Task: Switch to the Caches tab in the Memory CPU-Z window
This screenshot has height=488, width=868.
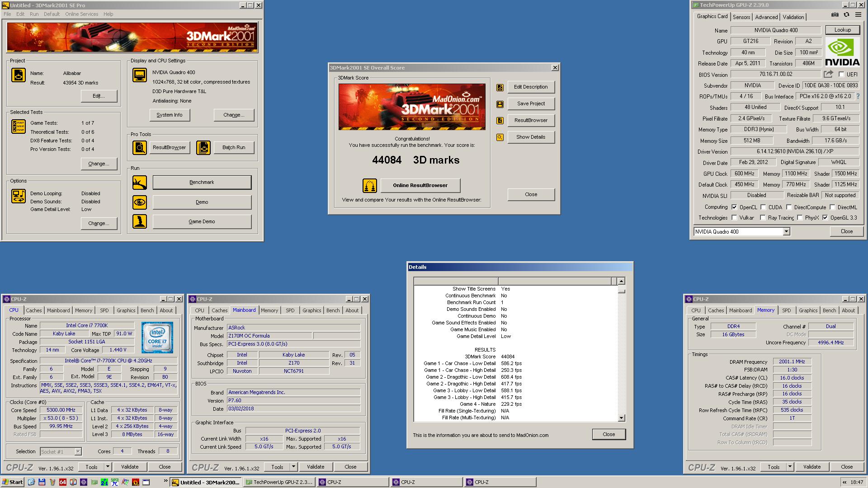Action: point(716,310)
